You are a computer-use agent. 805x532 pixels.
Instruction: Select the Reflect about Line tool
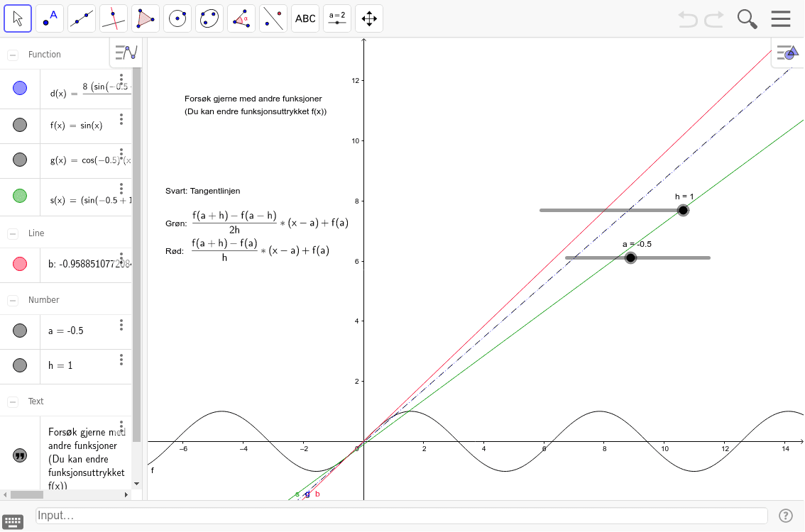click(x=273, y=18)
